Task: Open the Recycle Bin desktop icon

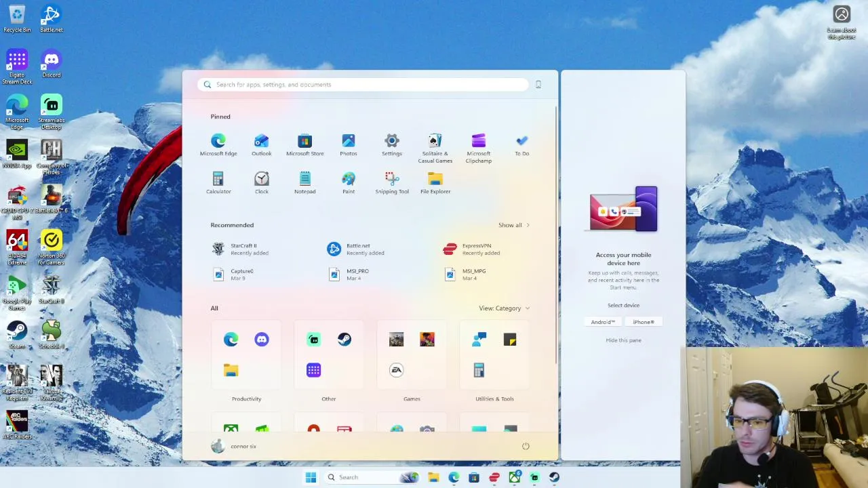Action: (17, 19)
